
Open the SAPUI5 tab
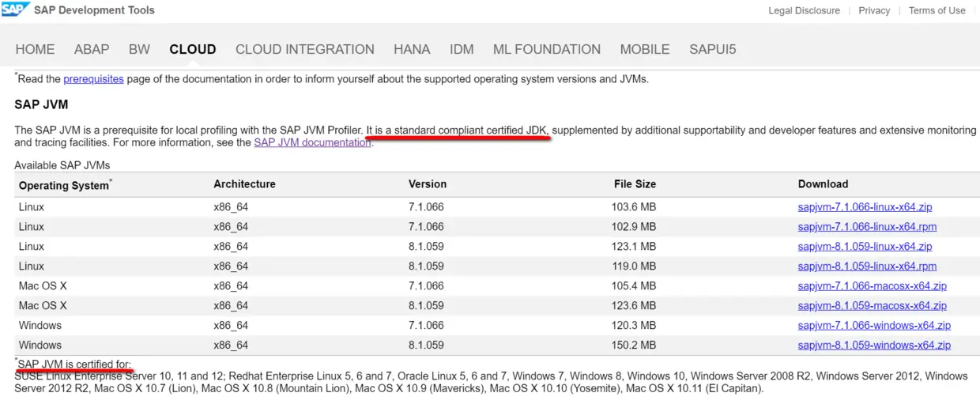pos(712,49)
